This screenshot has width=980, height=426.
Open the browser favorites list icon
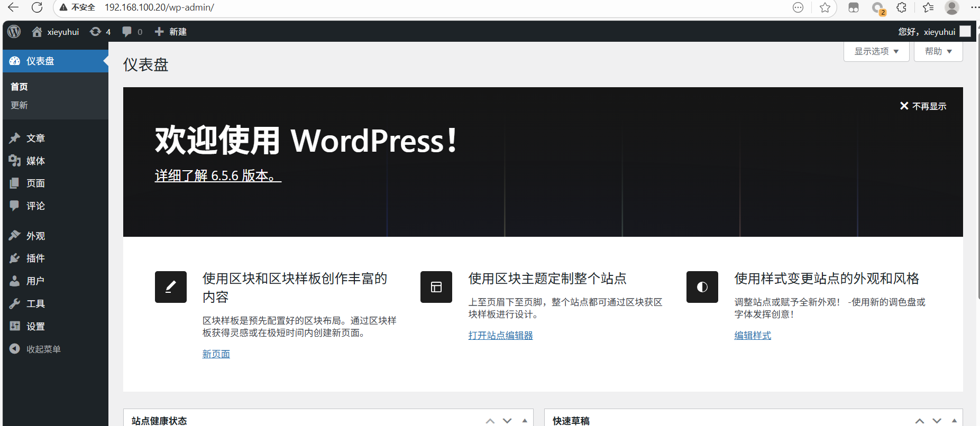(928, 7)
